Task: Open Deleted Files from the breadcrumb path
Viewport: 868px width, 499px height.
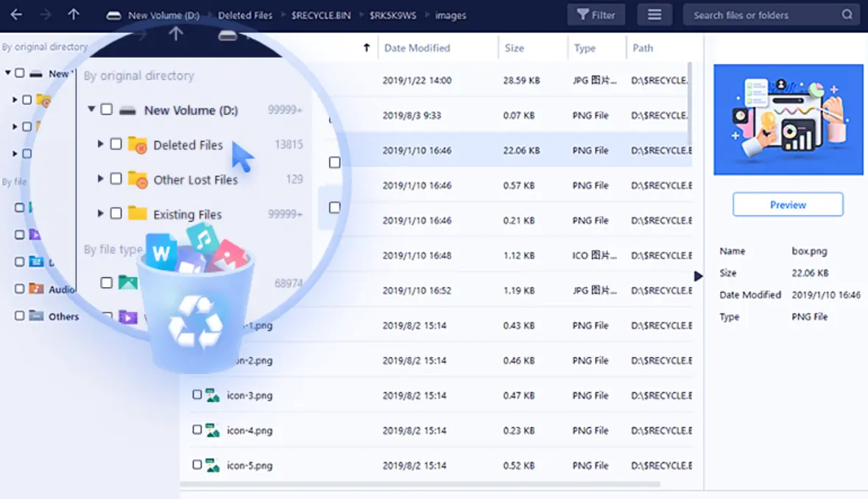Action: [245, 14]
